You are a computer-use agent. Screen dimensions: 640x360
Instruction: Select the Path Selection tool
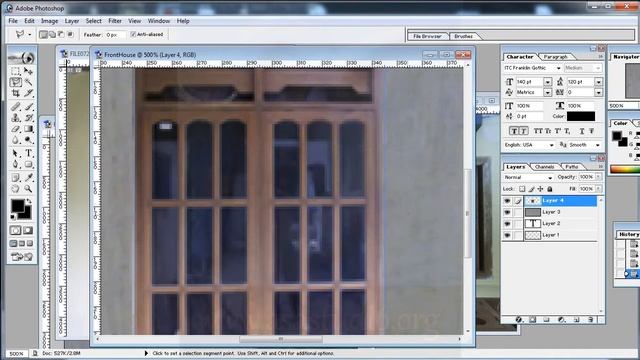pyautogui.click(x=16, y=153)
